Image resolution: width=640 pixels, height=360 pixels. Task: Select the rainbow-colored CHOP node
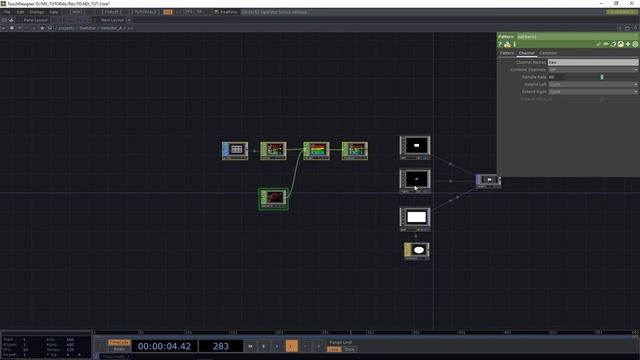(x=316, y=151)
